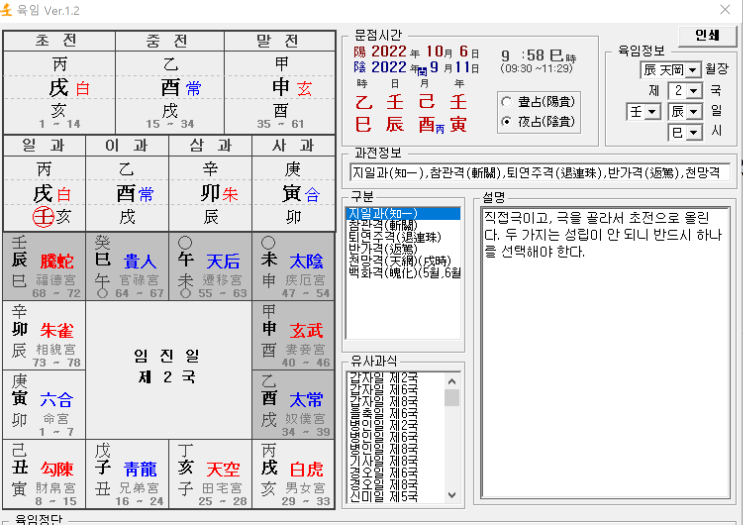Click the 六合 cell in 命宮
Image resolution: width=743 pixels, height=525 pixels.
tap(44, 404)
